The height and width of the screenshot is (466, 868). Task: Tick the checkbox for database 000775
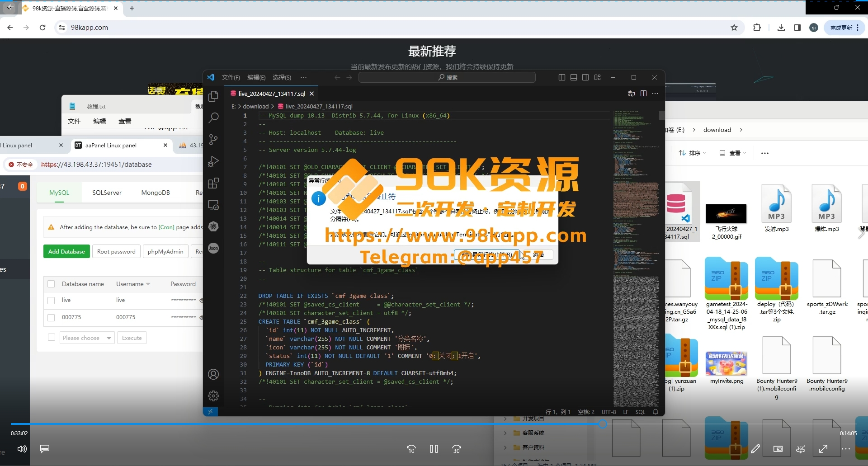coord(51,317)
